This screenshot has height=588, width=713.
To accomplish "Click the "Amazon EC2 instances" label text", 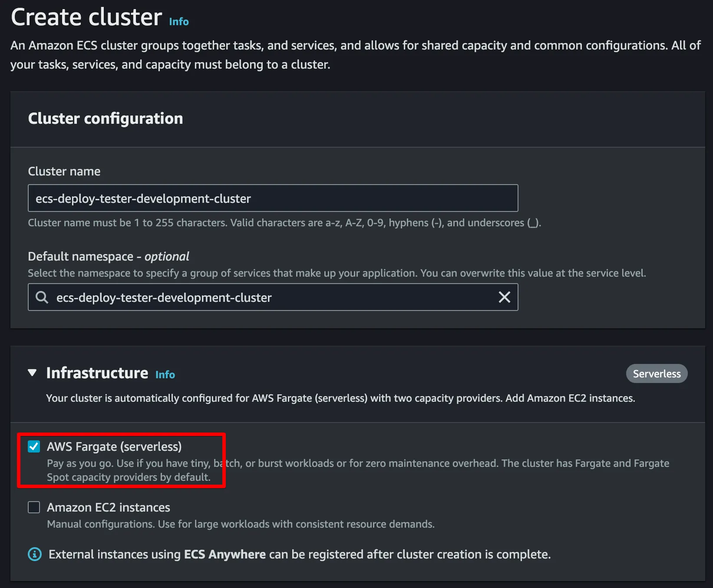I will [x=109, y=507].
